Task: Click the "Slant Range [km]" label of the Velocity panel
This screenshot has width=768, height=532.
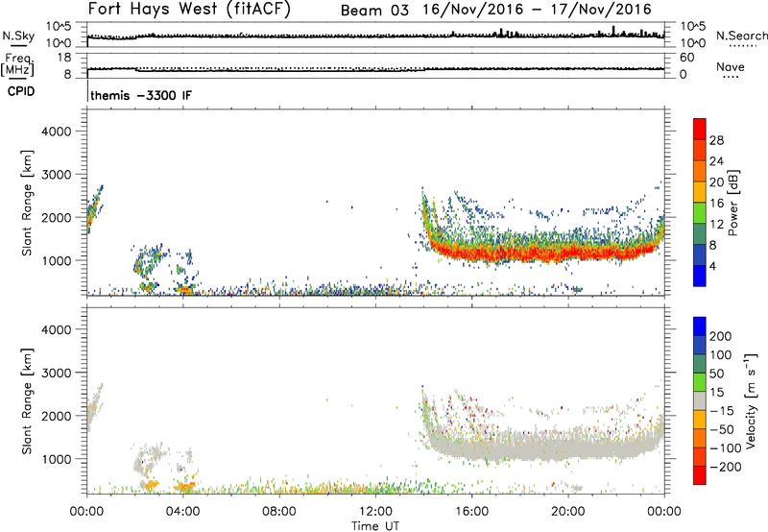Action: pyautogui.click(x=27, y=400)
